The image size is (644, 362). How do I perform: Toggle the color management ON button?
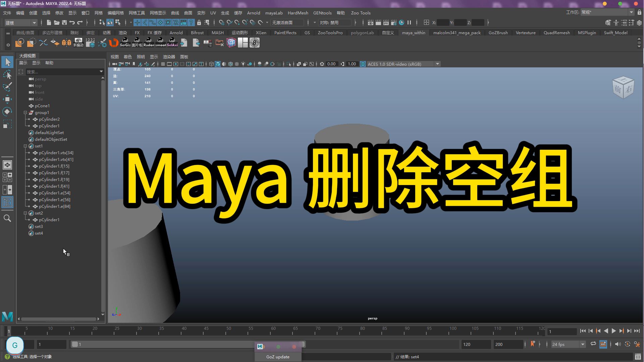coord(363,64)
